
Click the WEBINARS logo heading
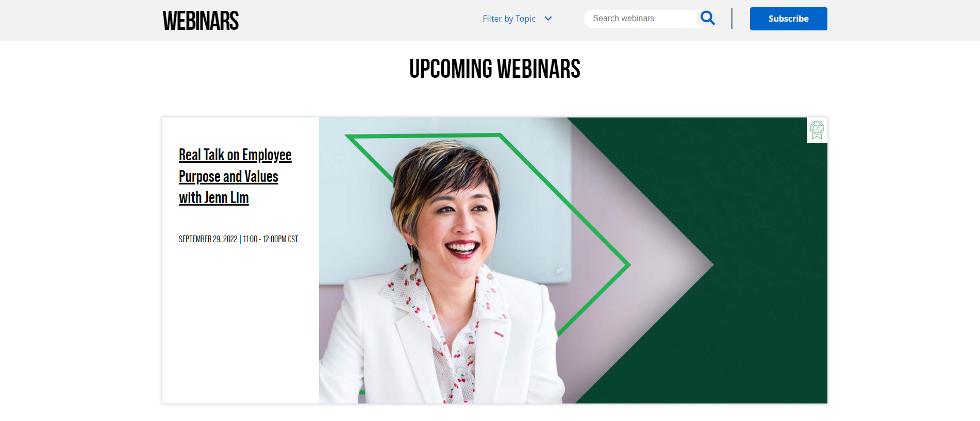[201, 21]
